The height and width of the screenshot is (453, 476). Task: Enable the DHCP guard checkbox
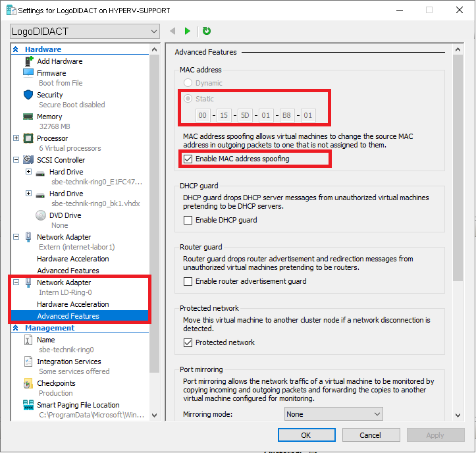pos(188,220)
